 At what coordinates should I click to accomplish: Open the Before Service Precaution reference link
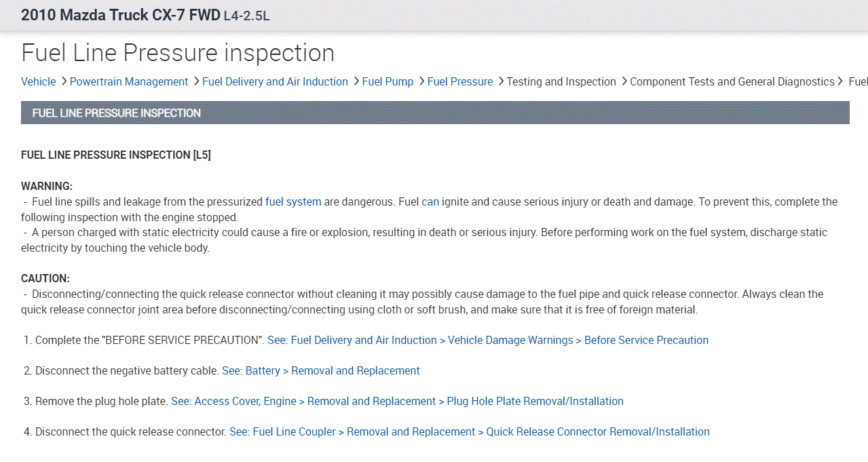click(x=487, y=340)
